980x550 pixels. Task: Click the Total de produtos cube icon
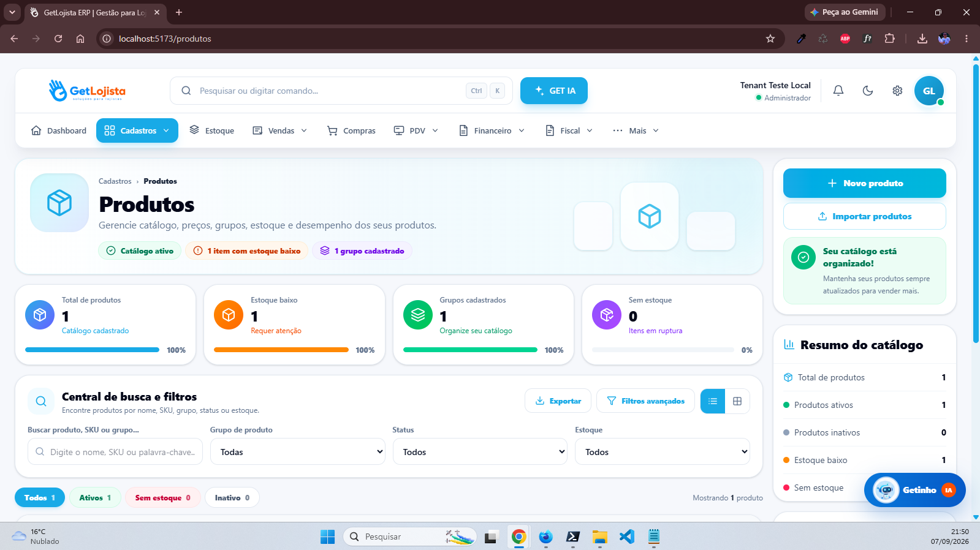pyautogui.click(x=40, y=315)
